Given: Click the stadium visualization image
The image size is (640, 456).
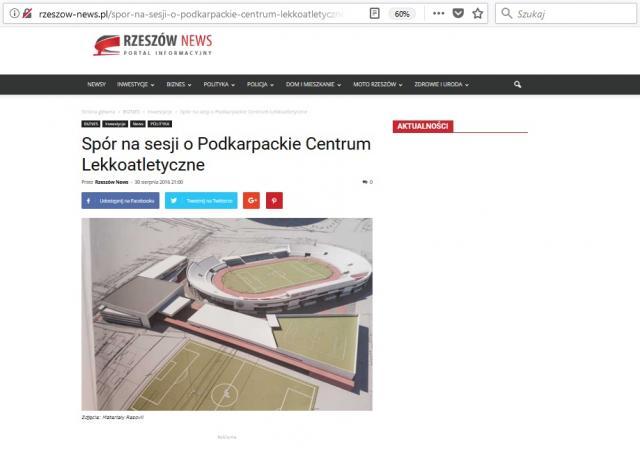Looking at the screenshot, I should pyautogui.click(x=227, y=314).
